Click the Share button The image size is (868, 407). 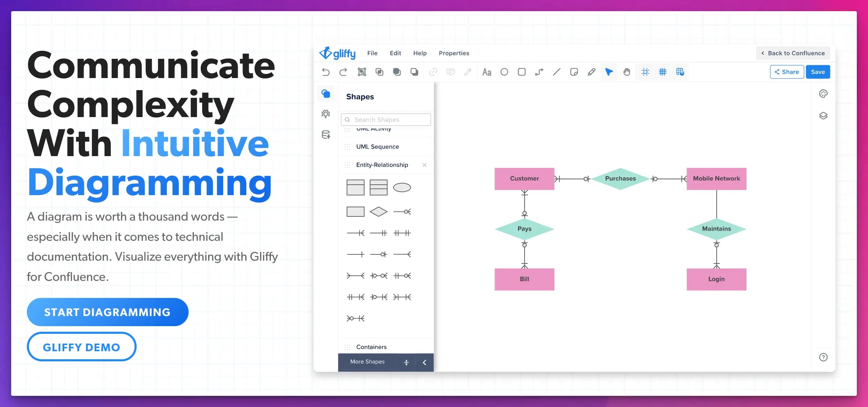pyautogui.click(x=787, y=71)
